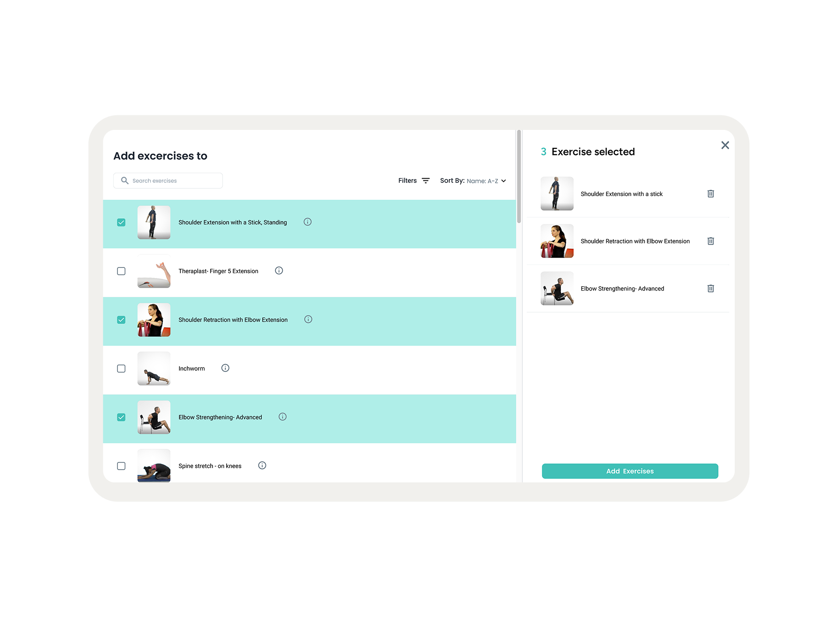The image size is (840, 617).
Task: Select the Spine stretch - on knees checkbox
Action: (121, 466)
